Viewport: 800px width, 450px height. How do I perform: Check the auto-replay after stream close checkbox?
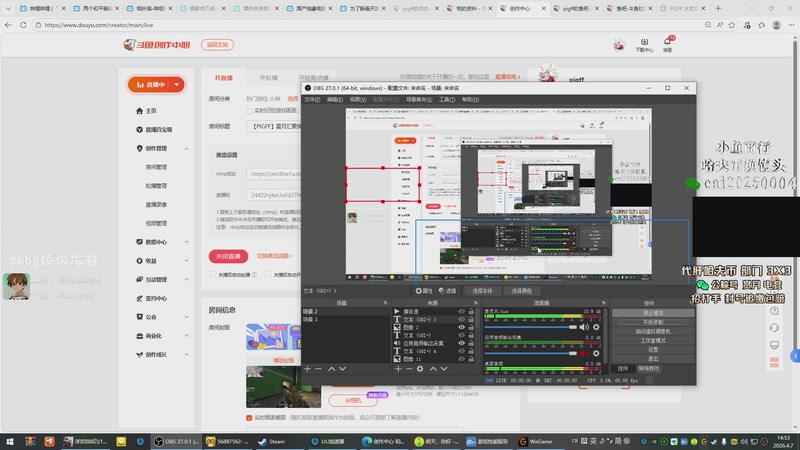213,274
